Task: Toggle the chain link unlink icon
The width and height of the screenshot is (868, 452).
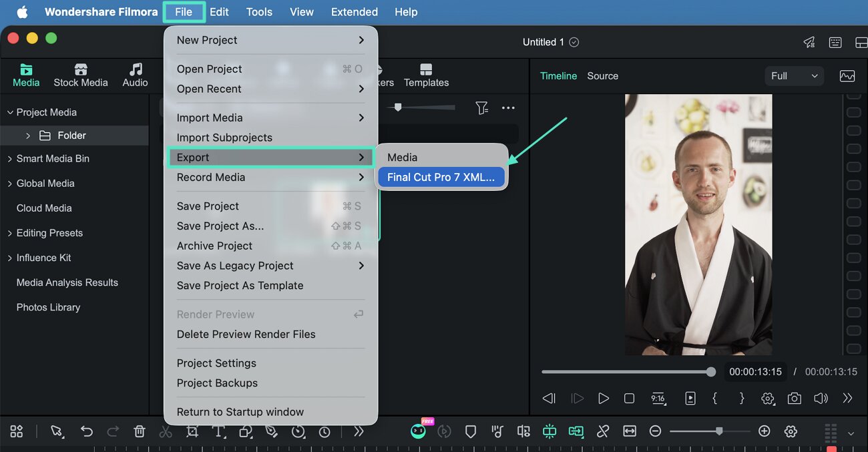Action: pyautogui.click(x=603, y=431)
